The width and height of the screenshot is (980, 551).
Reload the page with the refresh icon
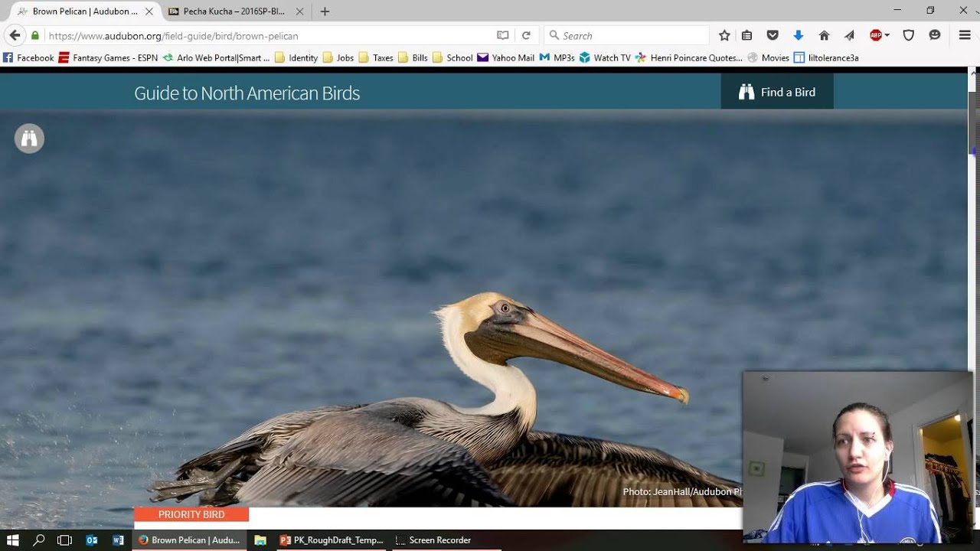(526, 35)
